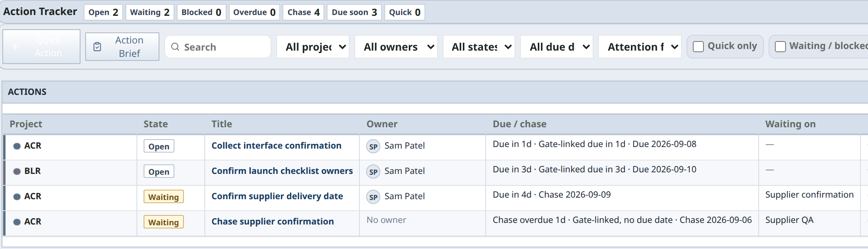Viewport: 868px width, 249px height.
Task: Click the Chase 2026-09-09 due text
Action: point(574,195)
